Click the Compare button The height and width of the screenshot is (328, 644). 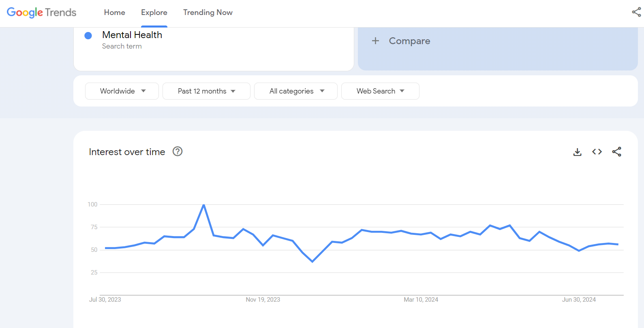[x=409, y=41]
